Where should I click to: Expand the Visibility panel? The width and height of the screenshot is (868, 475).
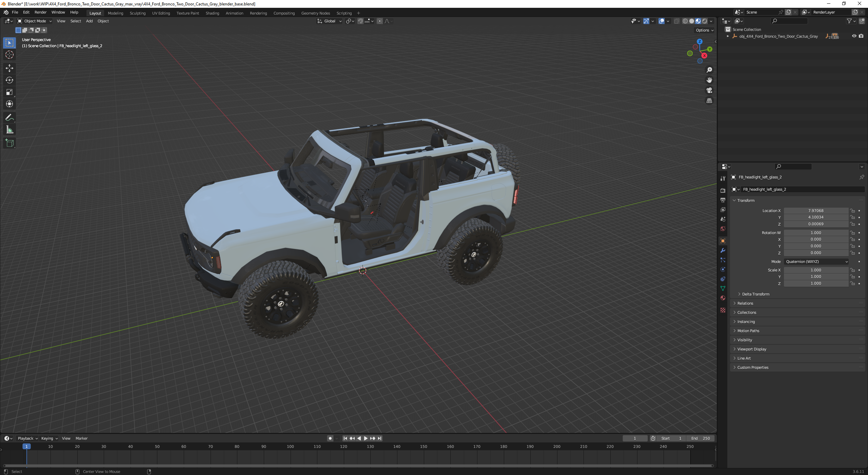tap(745, 340)
